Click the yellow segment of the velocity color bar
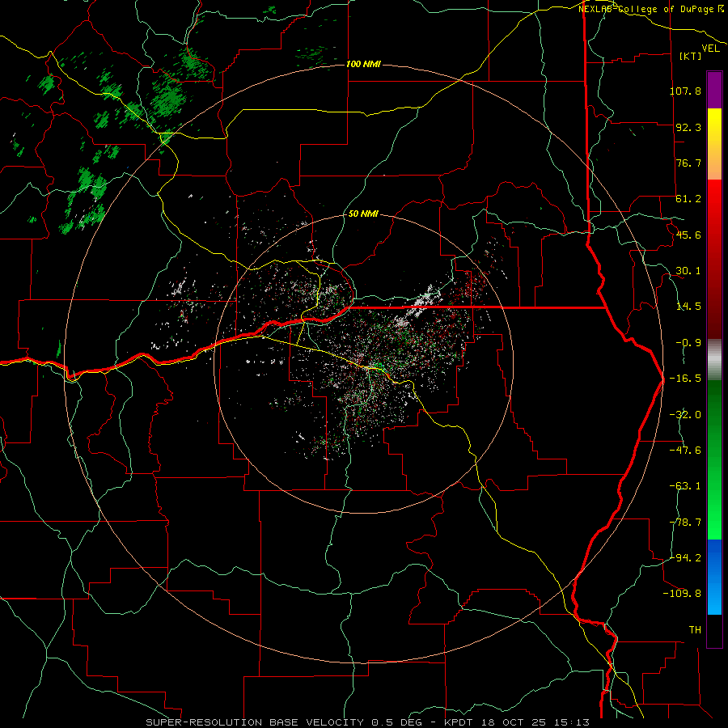The width and height of the screenshot is (728, 728). click(x=714, y=144)
